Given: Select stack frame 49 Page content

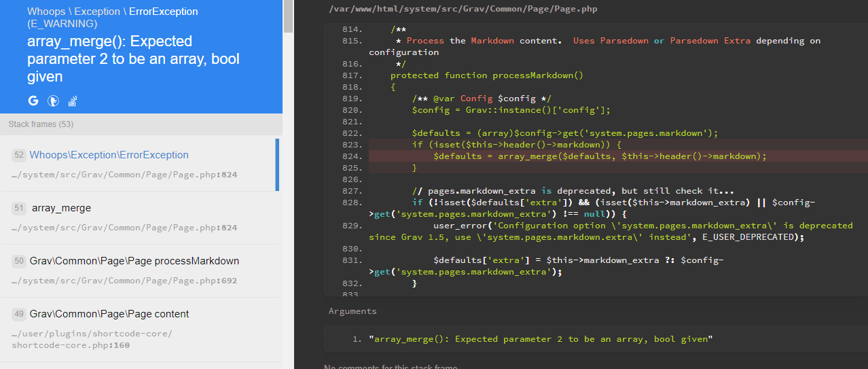Looking at the screenshot, I should tap(140, 330).
